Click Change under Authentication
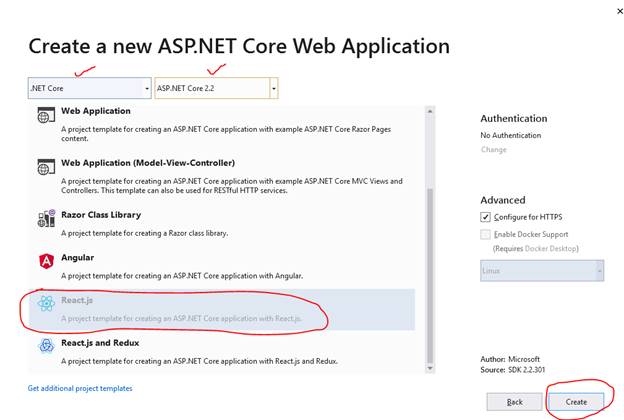Viewport: 624px width, 420px height. (493, 150)
